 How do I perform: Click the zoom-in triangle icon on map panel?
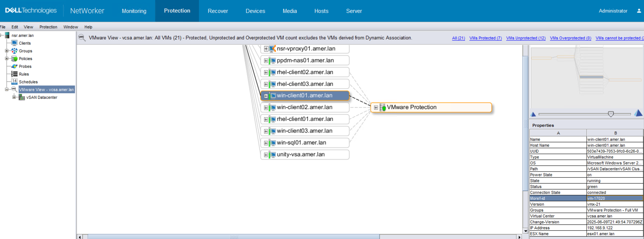639,113
